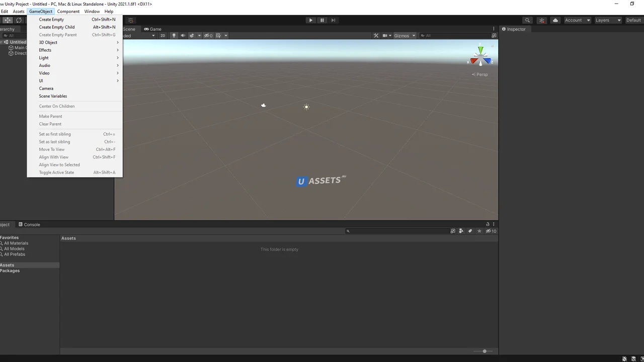Open the Window menu

pos(92,11)
